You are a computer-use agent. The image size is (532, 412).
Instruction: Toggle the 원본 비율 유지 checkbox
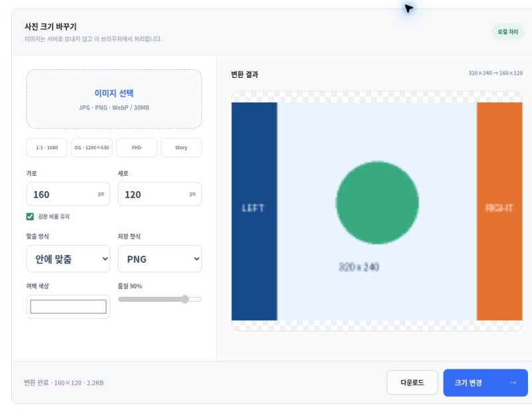point(30,216)
